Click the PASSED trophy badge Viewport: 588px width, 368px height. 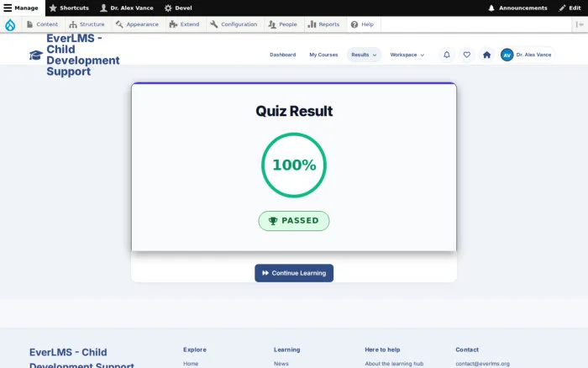click(294, 221)
